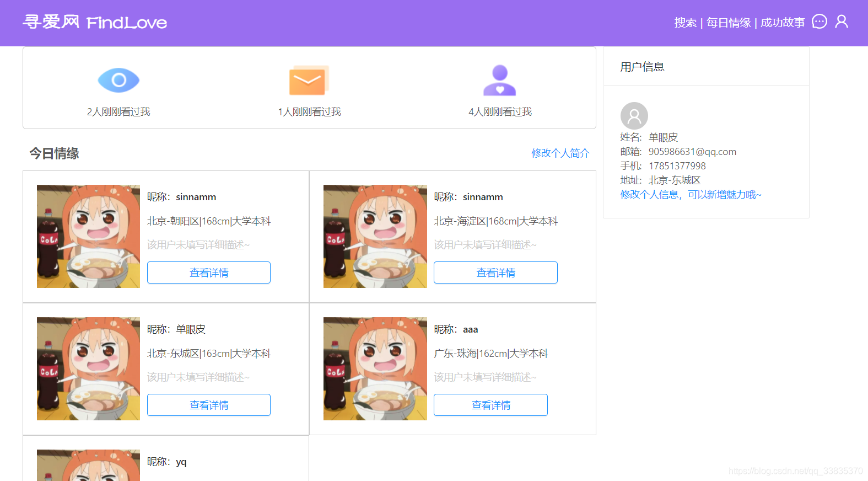Open profile photo of aaa card
868x481 pixels.
coord(375,368)
